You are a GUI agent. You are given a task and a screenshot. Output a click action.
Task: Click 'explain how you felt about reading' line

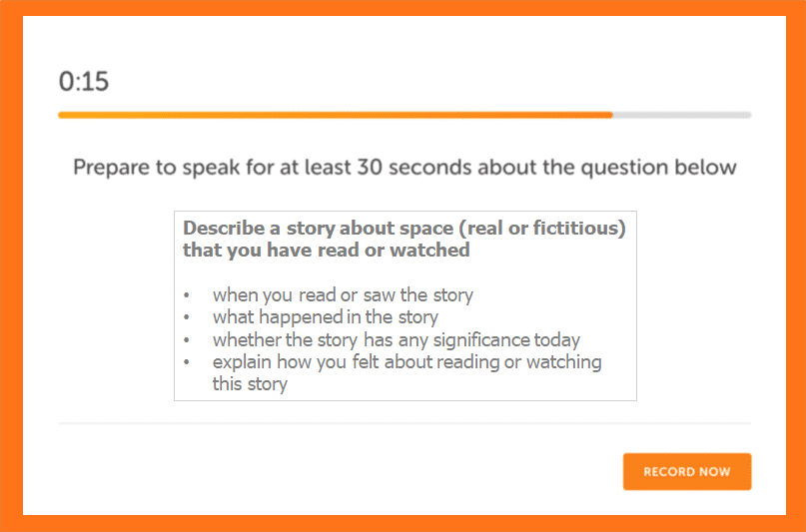(x=407, y=361)
